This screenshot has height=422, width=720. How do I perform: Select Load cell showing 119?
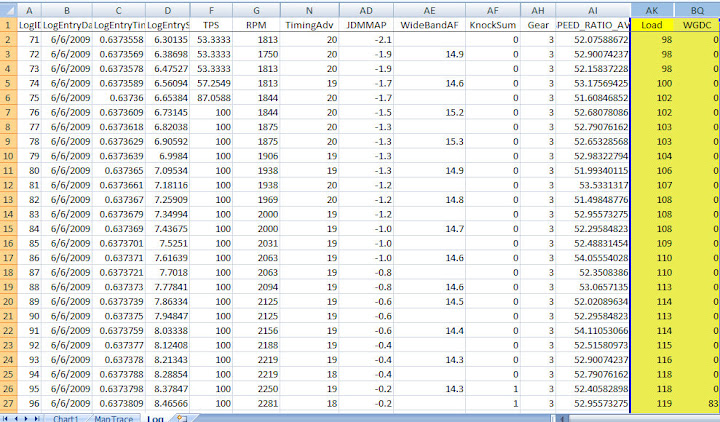pos(652,404)
